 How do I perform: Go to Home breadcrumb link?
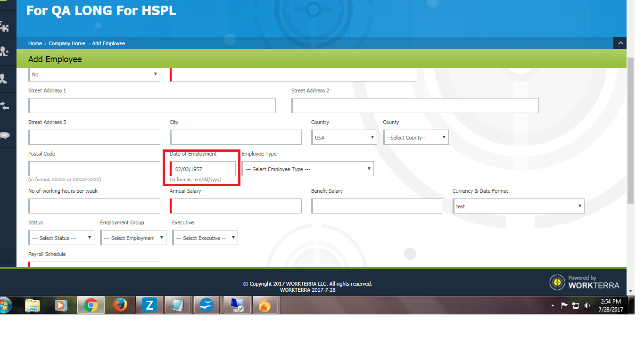[x=35, y=43]
